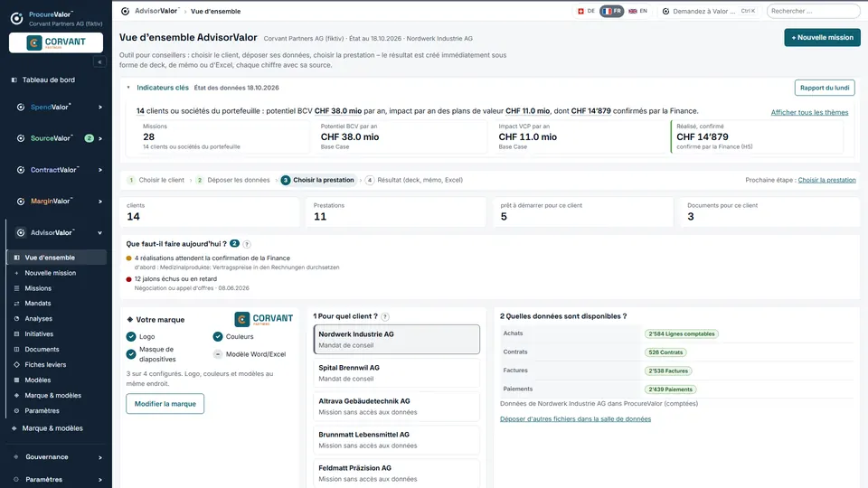Select client Altrava Gebäudetechnik AG
Image resolution: width=868 pixels, height=488 pixels.
pyautogui.click(x=396, y=406)
